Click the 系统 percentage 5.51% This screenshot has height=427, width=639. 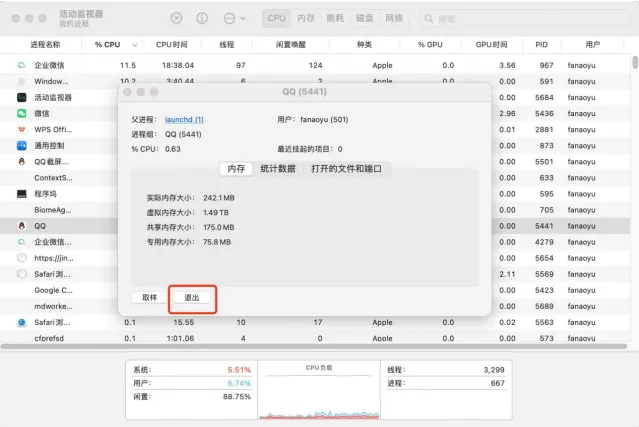[239, 370]
